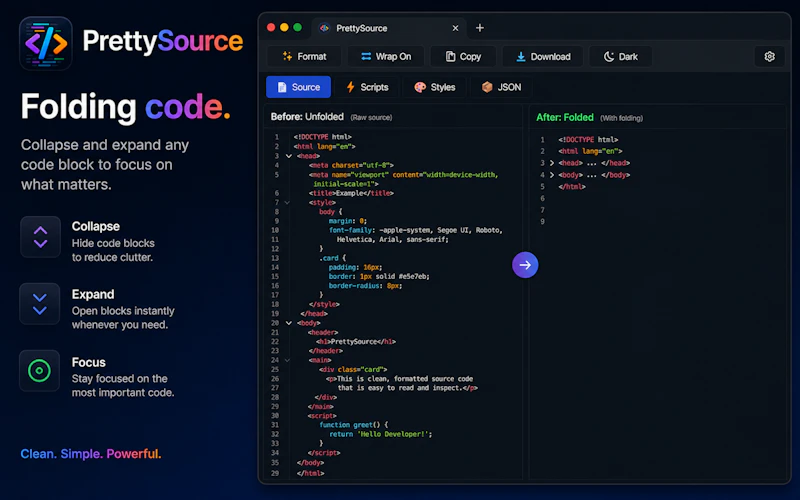
Task: Click '<div class="card">' code line
Action: (x=353, y=369)
